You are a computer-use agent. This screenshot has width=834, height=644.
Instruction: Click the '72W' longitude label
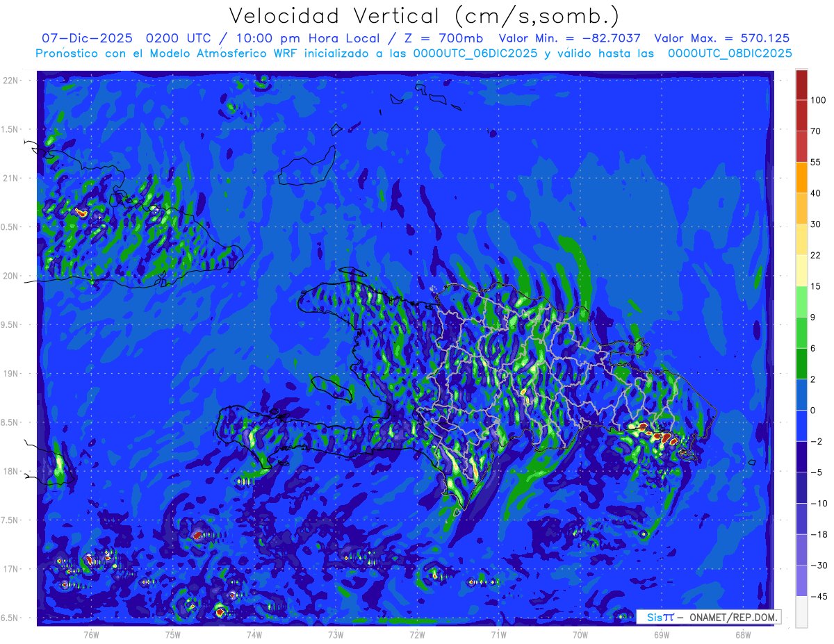click(x=417, y=634)
